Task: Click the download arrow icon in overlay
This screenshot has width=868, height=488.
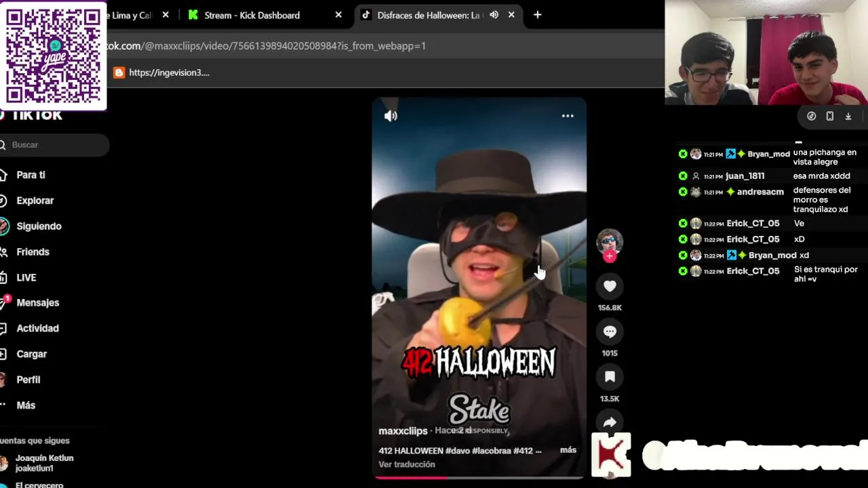Action: [848, 116]
